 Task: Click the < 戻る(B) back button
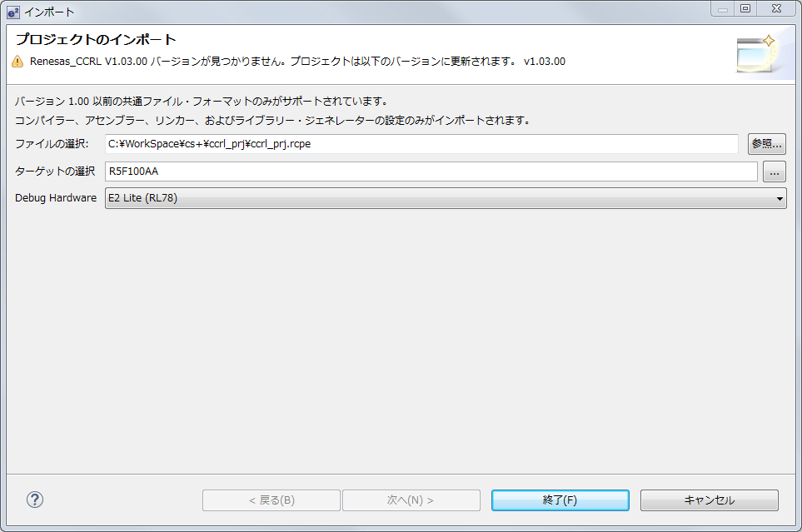[x=271, y=500]
